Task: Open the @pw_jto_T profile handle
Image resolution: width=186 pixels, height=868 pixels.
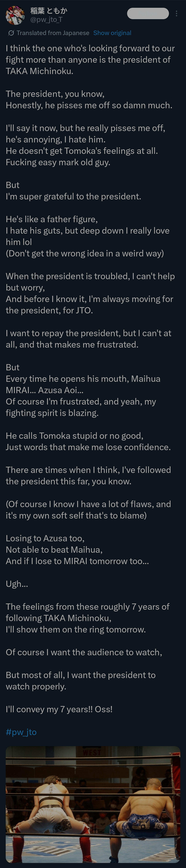Action: click(46, 20)
